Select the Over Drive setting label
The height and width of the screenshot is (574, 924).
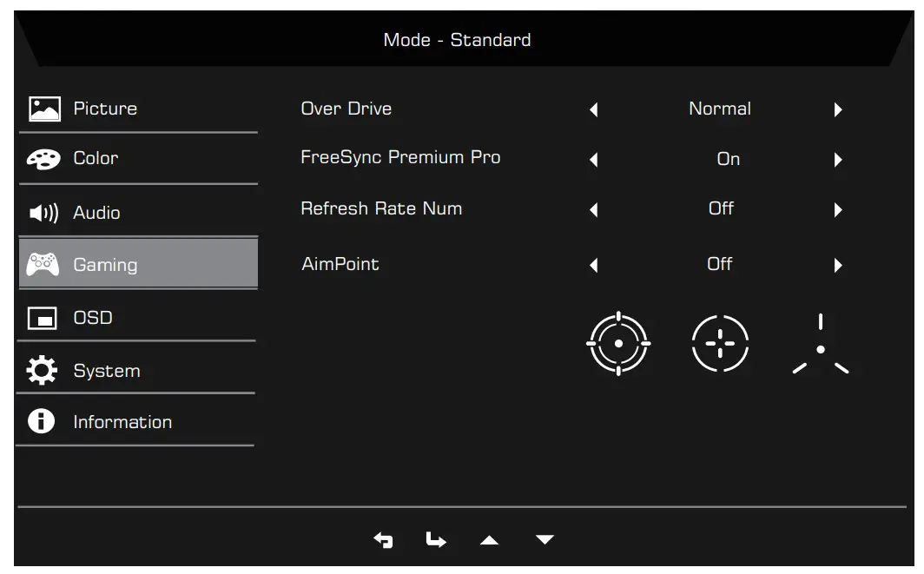[x=346, y=109]
